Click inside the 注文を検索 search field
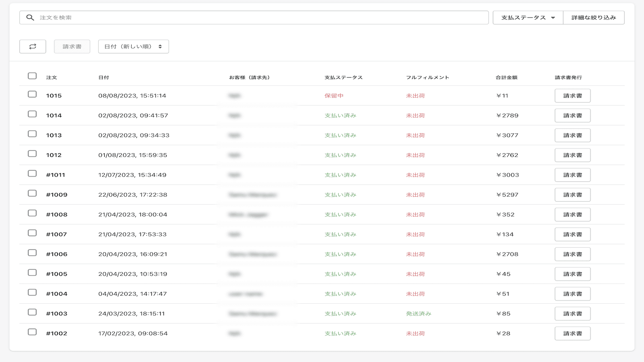 pyautogui.click(x=161, y=17)
